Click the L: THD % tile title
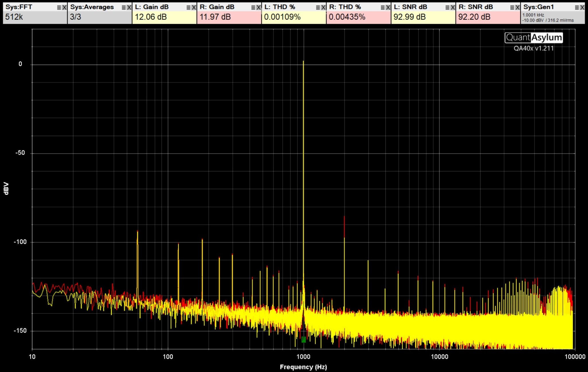588x372 pixels. click(x=280, y=7)
